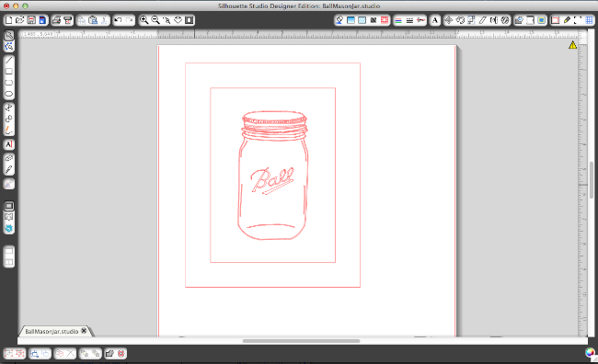The image size is (598, 364).
Task: Close the BallMasonJar.studio document tab
Action: point(84,331)
